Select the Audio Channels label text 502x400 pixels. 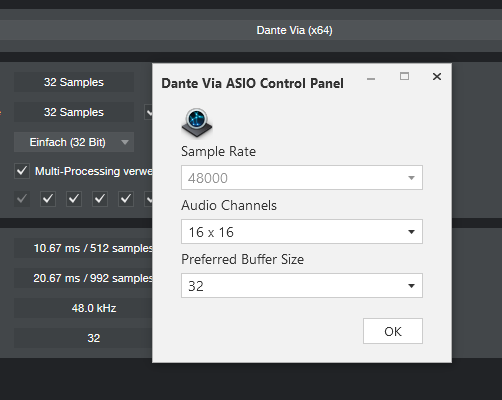click(229, 205)
